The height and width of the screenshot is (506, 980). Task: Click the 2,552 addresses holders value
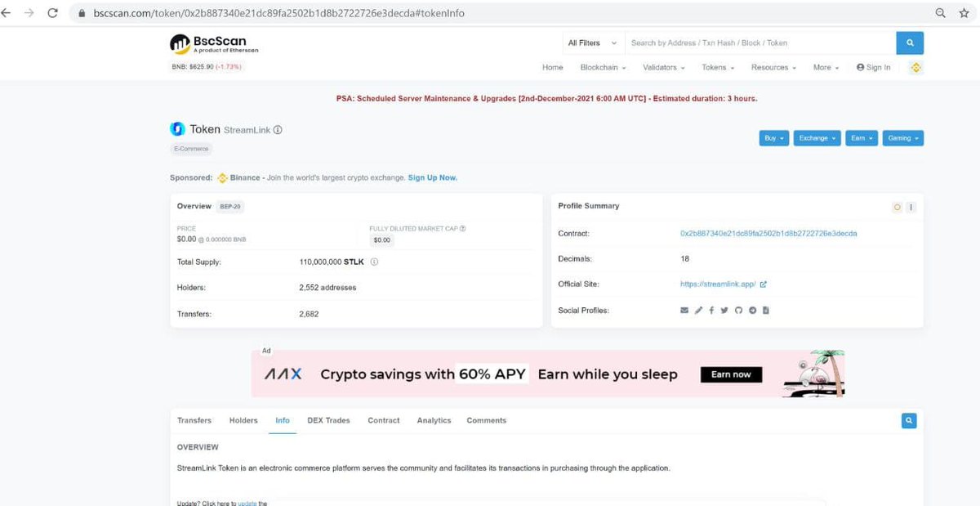327,288
